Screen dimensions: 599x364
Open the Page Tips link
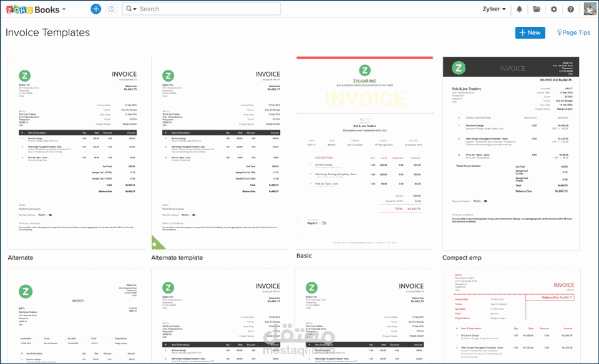(573, 32)
